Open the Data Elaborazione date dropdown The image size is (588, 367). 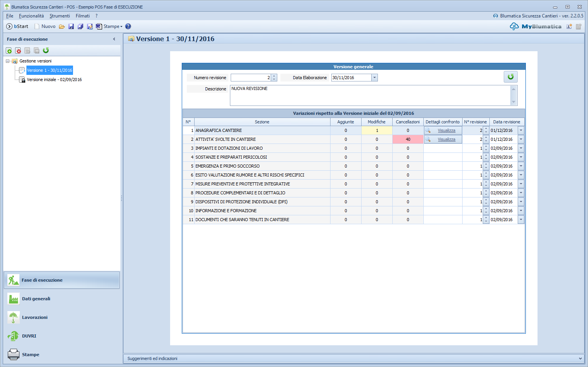click(x=374, y=78)
